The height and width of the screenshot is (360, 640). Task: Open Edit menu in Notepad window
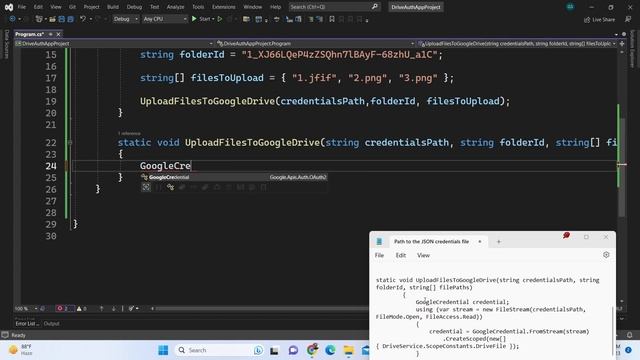(400, 255)
